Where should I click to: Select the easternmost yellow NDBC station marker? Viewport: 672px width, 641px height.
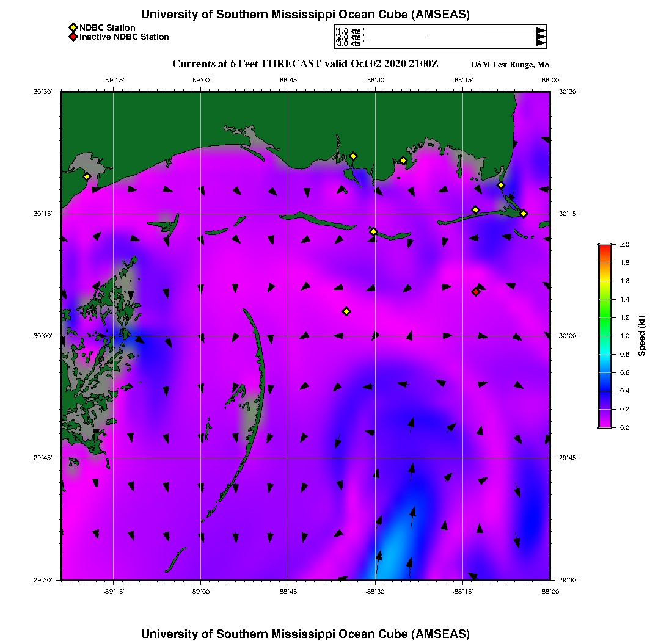click(524, 213)
